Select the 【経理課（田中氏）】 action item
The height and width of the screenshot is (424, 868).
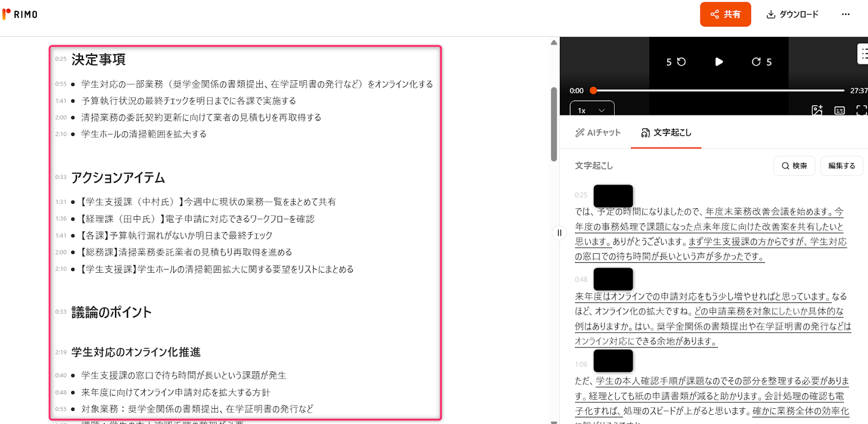[x=197, y=219]
